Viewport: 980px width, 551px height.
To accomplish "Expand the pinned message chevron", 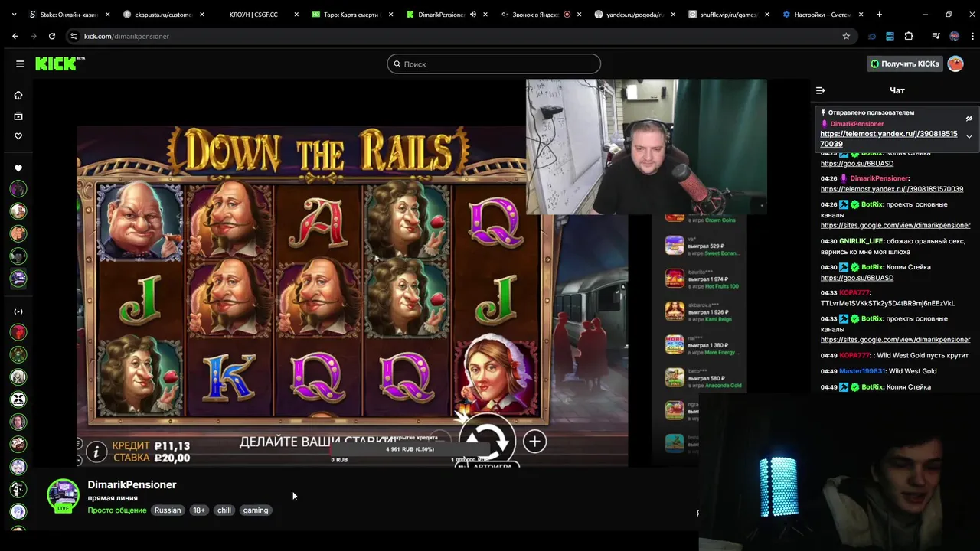I will click(x=969, y=136).
